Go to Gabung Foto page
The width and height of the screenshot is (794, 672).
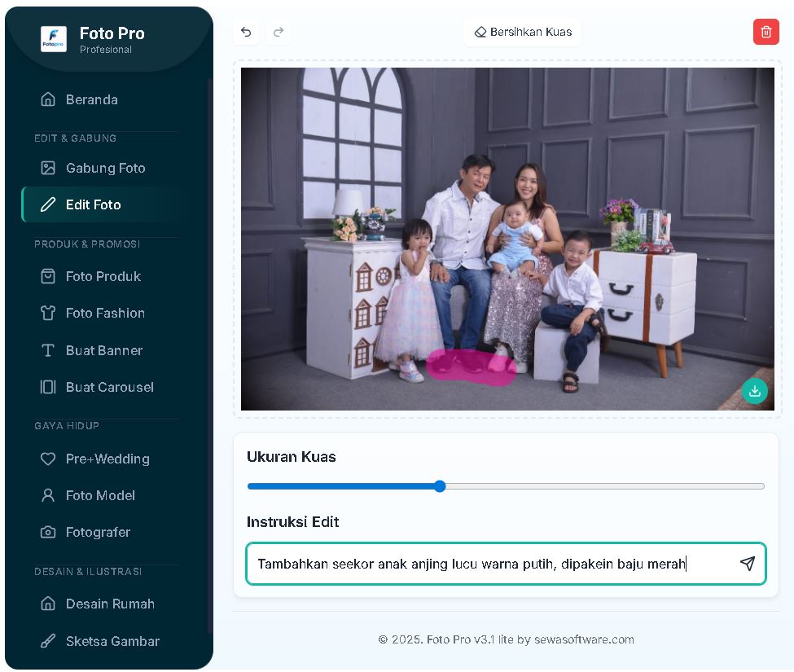(105, 168)
